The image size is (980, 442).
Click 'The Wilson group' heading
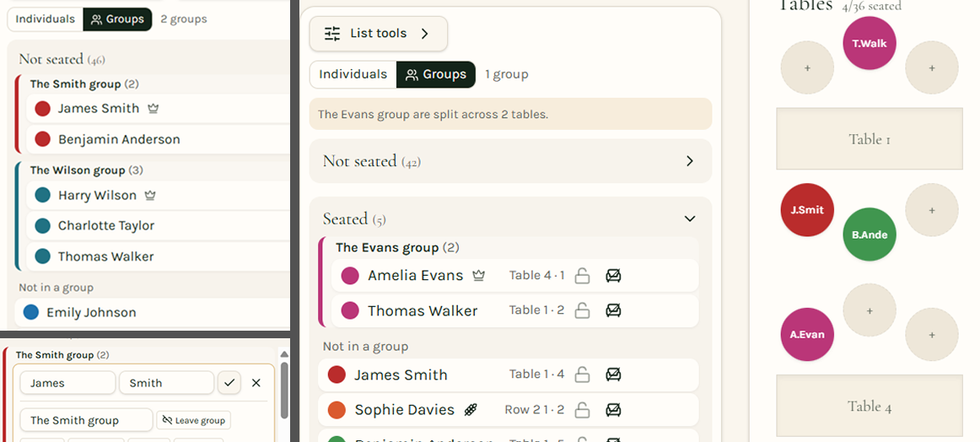pos(78,170)
